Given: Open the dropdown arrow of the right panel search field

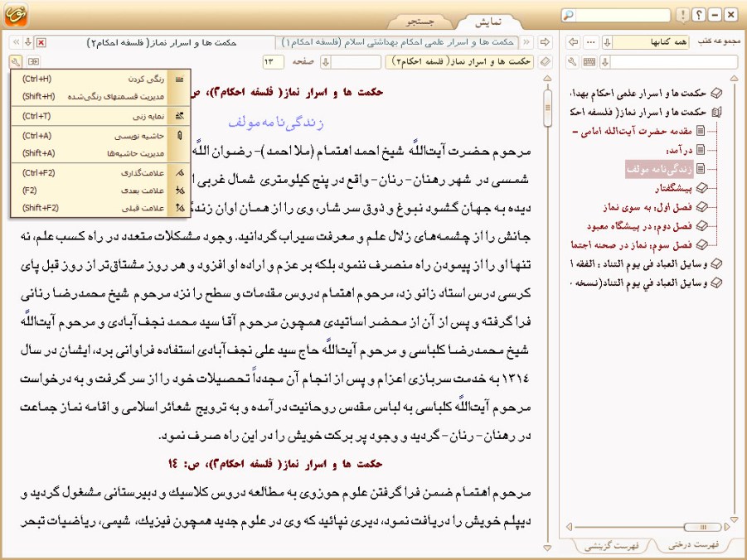Looking at the screenshot, I should (605, 62).
